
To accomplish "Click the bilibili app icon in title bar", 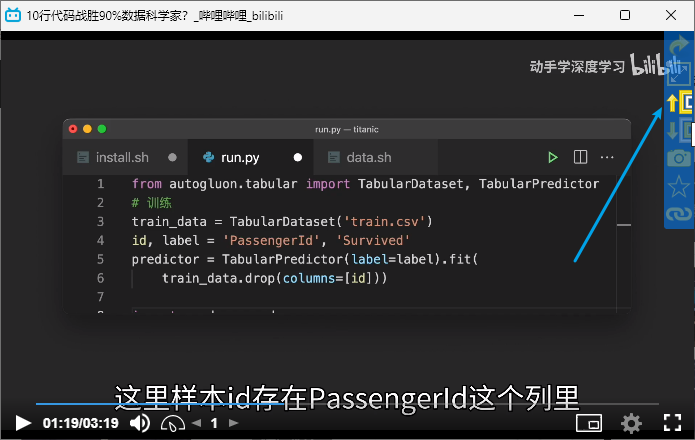I will (x=14, y=16).
